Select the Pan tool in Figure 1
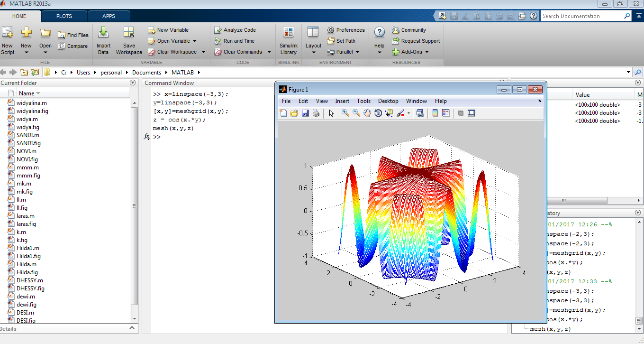The image size is (644, 344). 367,113
